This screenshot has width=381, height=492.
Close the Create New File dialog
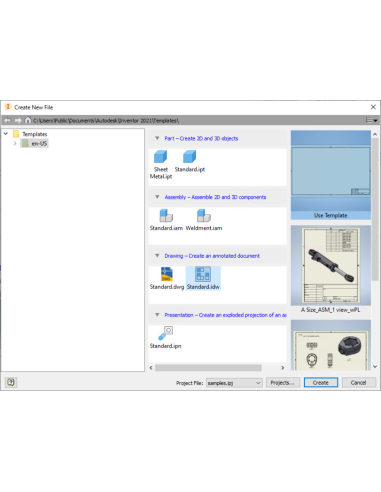373,107
